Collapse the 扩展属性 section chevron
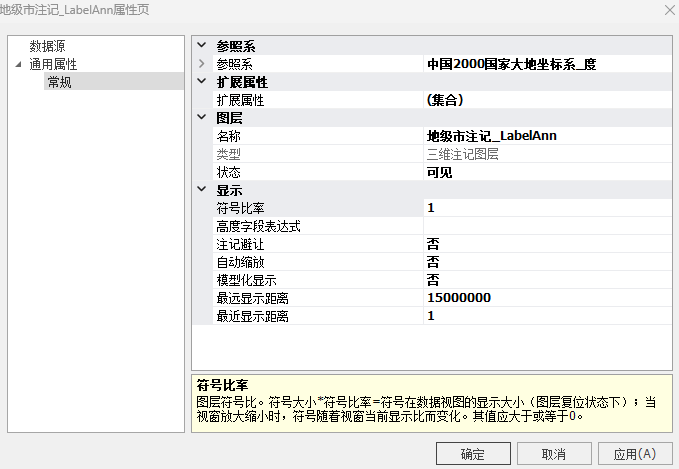Viewport: 679px width, 469px height. [x=202, y=82]
